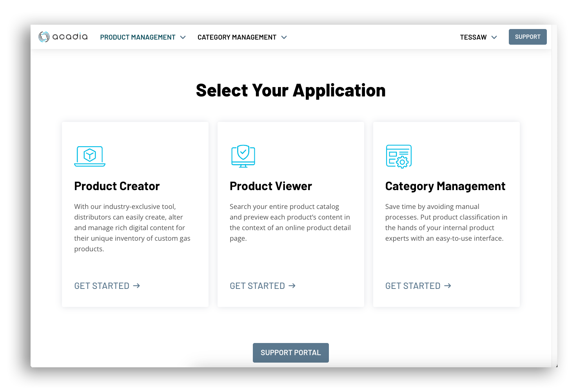This screenshot has width=588, height=392.
Task: Click the Product Creator laptop cube icon
Action: click(x=90, y=156)
